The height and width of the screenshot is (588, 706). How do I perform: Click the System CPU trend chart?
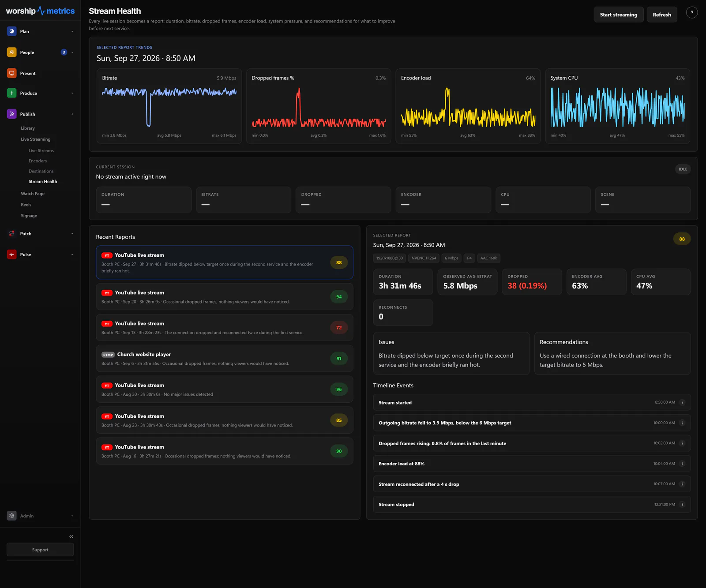[618, 106]
